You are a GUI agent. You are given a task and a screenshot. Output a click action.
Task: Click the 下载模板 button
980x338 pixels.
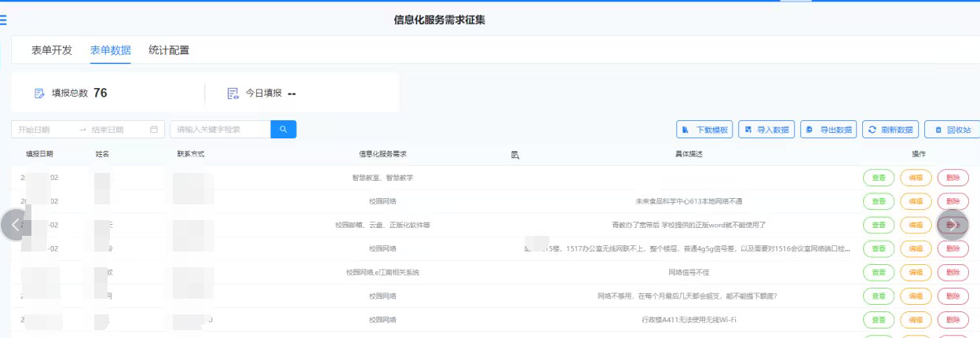704,130
